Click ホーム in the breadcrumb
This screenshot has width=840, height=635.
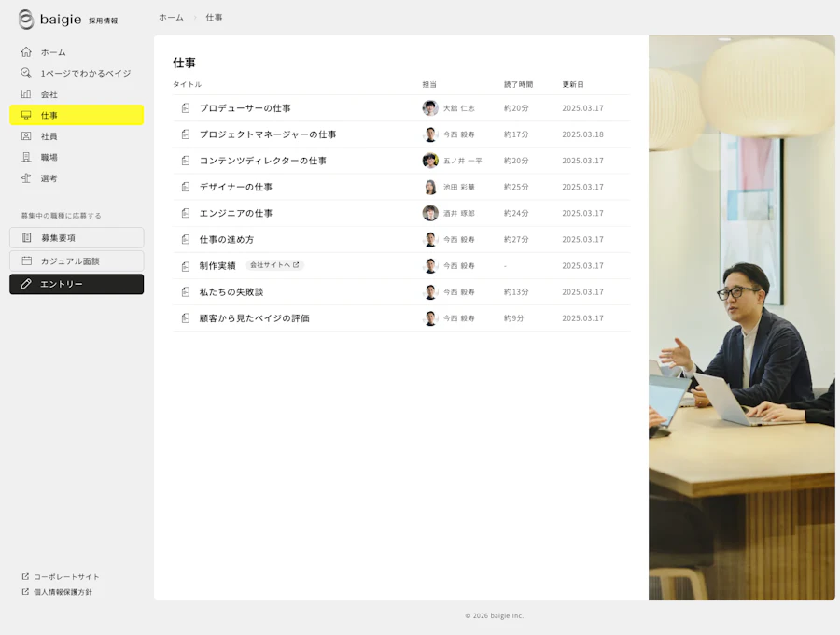coord(171,18)
